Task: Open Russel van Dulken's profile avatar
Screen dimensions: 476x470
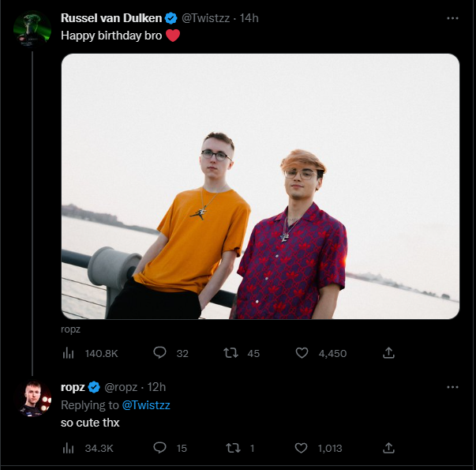Action: point(32,31)
